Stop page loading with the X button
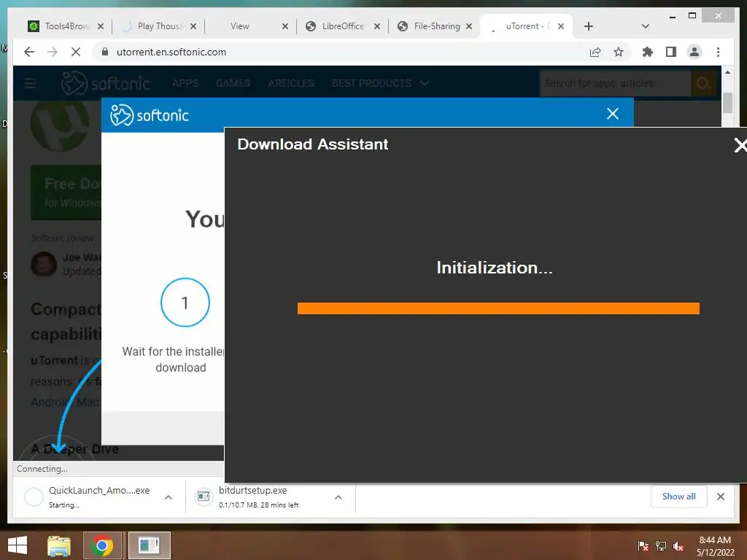This screenshot has height=560, width=747. [x=76, y=52]
